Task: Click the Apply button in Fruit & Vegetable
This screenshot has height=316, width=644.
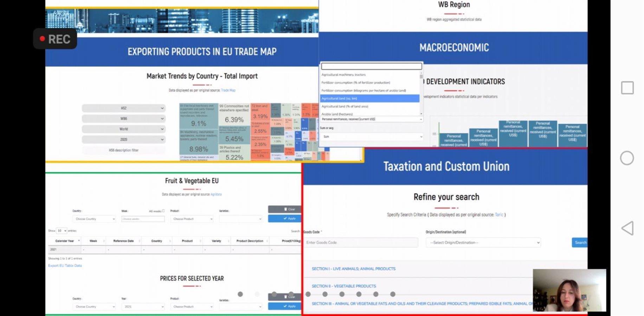Action: coord(285,219)
